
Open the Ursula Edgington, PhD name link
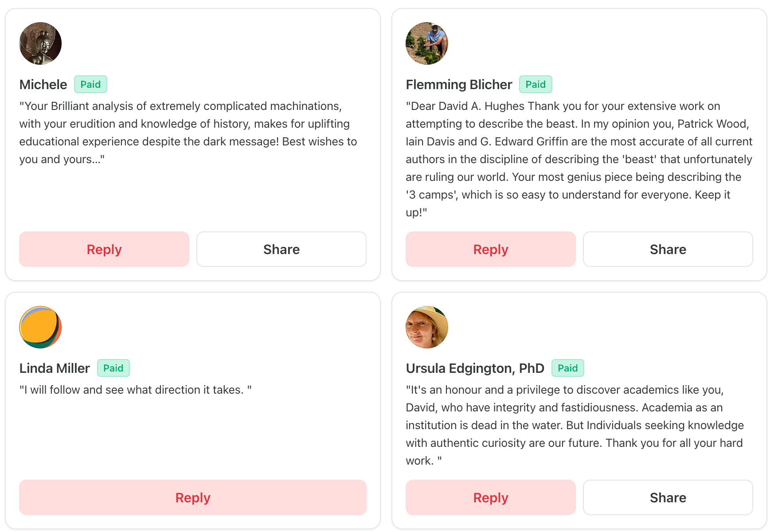click(475, 368)
